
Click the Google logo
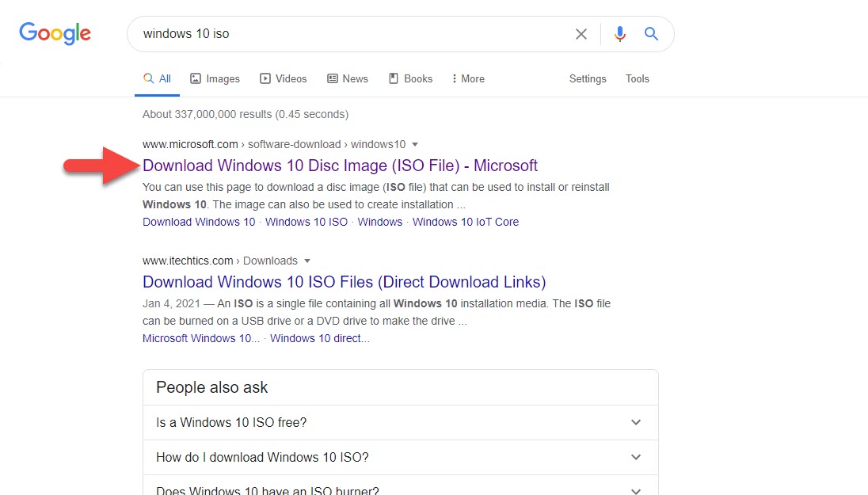[55, 34]
